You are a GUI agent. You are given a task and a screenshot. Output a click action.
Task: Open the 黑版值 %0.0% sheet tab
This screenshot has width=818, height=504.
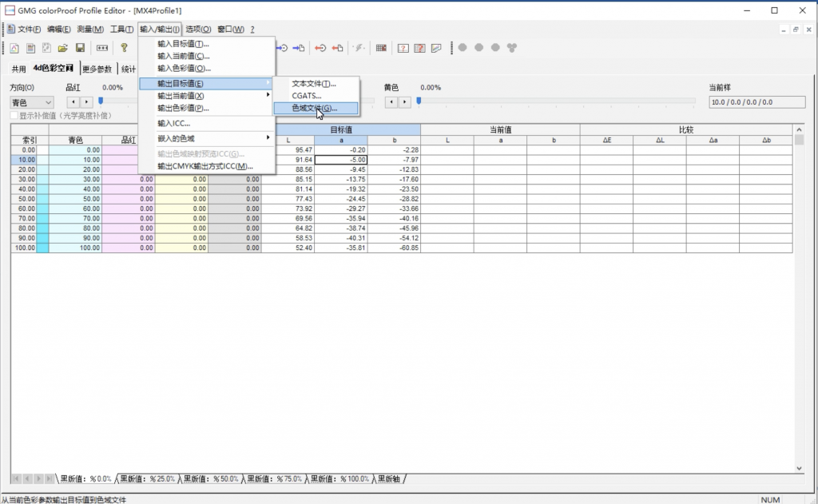[85, 479]
